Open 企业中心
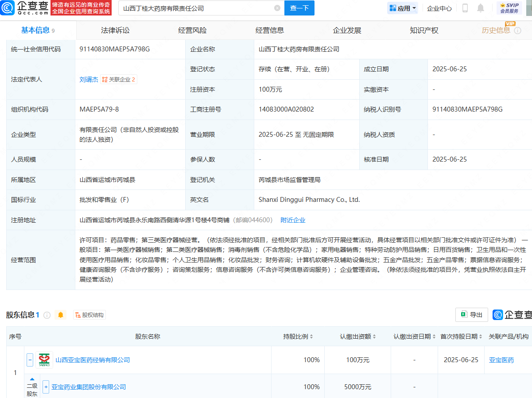The width and height of the screenshot is (532, 398). point(439,8)
